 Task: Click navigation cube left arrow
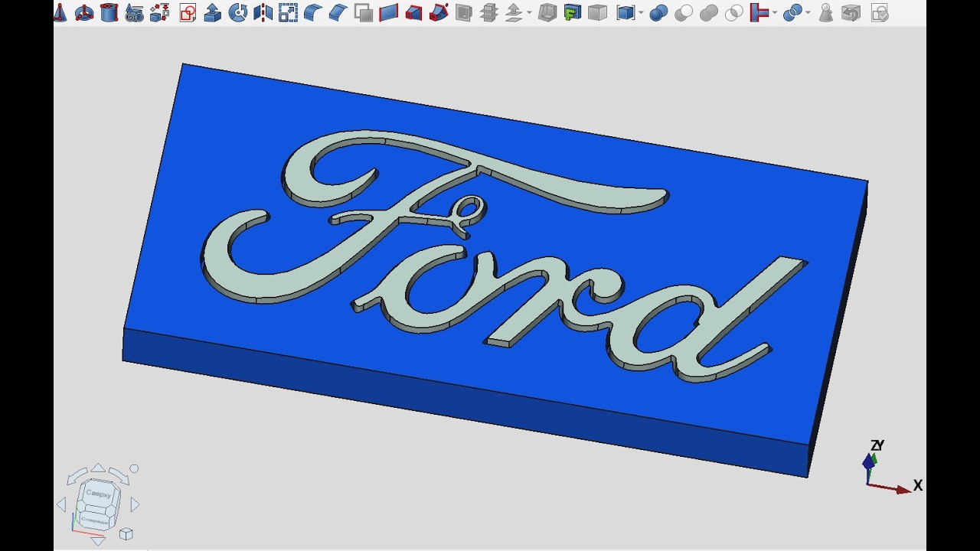click(x=61, y=504)
